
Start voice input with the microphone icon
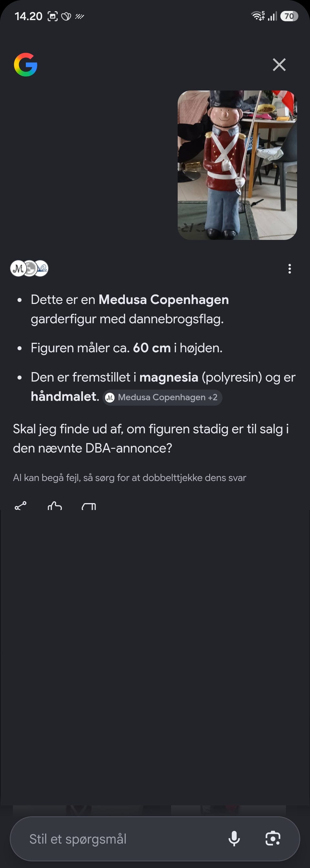coord(234,839)
